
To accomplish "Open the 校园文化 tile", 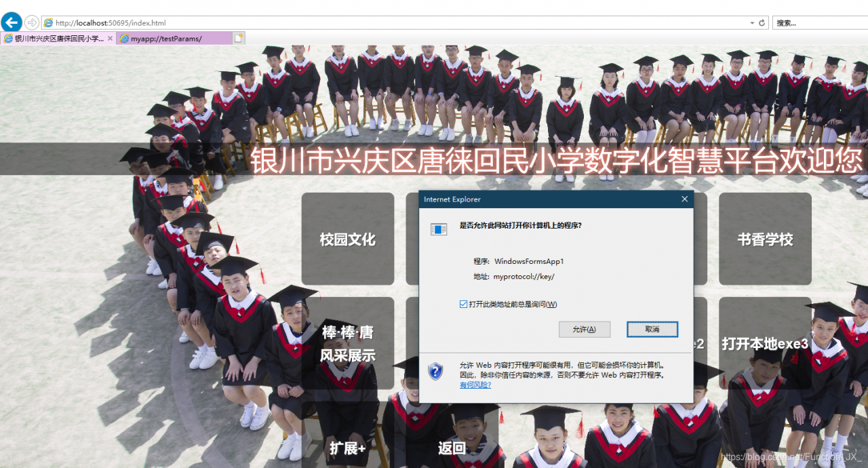I will pyautogui.click(x=348, y=239).
